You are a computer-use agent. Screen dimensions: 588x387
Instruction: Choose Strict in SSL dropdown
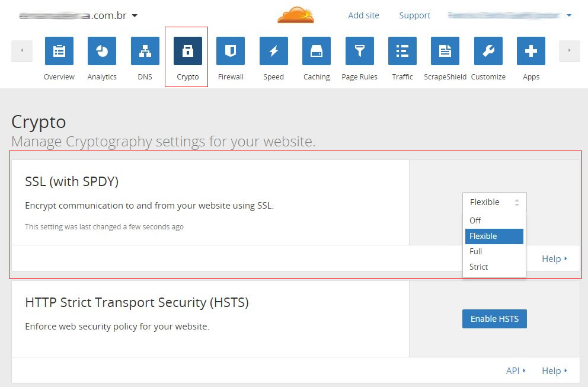tap(494, 267)
